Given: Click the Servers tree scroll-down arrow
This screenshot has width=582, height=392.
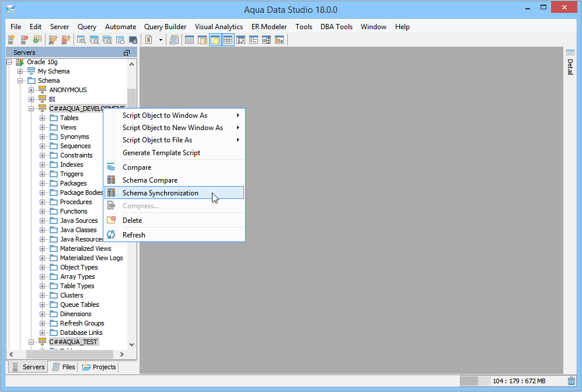Looking at the screenshot, I should point(131,345).
